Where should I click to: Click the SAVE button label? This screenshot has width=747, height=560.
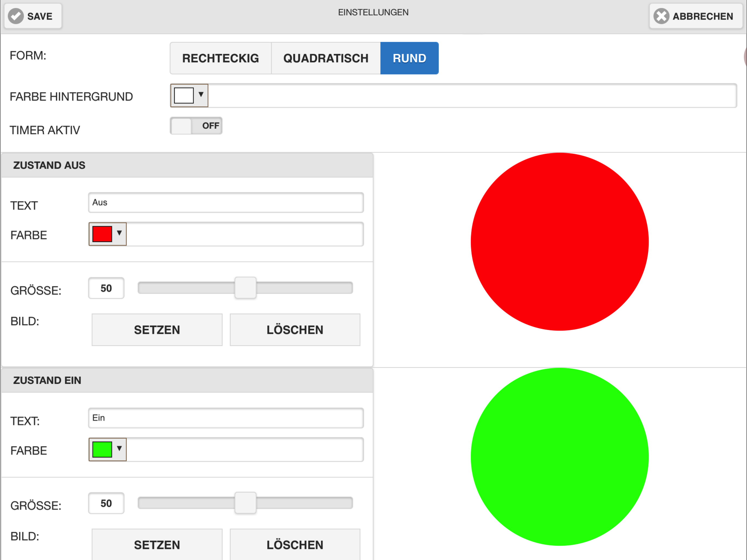click(40, 16)
